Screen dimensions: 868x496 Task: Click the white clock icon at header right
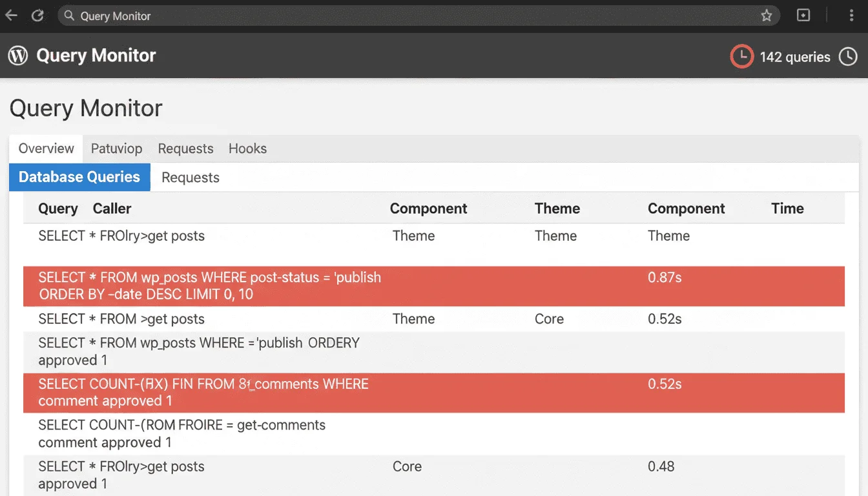pos(848,57)
